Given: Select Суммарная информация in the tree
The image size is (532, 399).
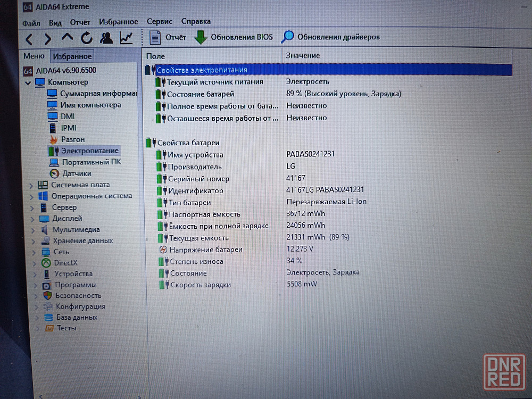Looking at the screenshot, I should tap(98, 94).
